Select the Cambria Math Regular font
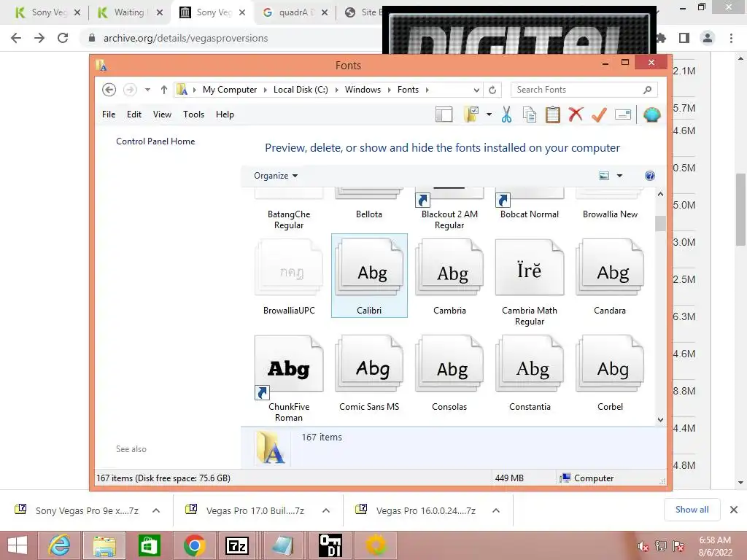 click(530, 282)
